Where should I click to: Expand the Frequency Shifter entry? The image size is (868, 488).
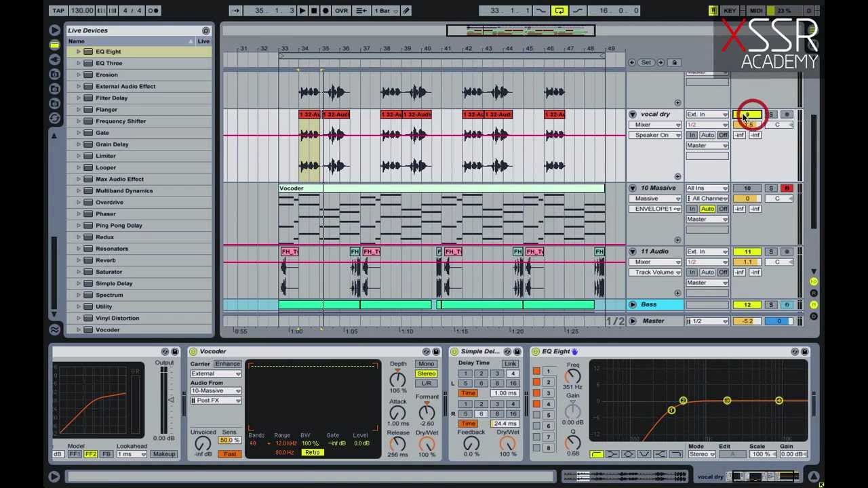[79, 121]
